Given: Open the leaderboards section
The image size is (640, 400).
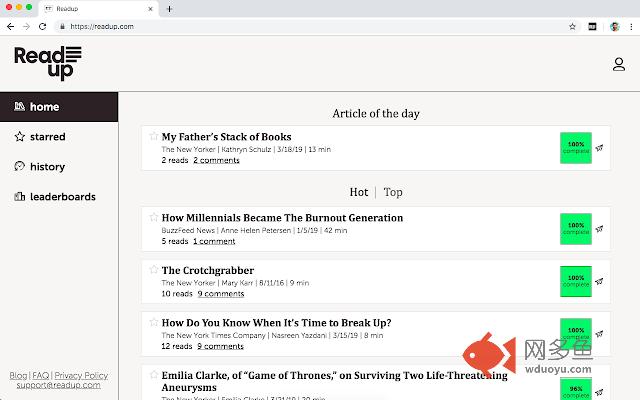Looking at the screenshot, I should click(x=55, y=197).
